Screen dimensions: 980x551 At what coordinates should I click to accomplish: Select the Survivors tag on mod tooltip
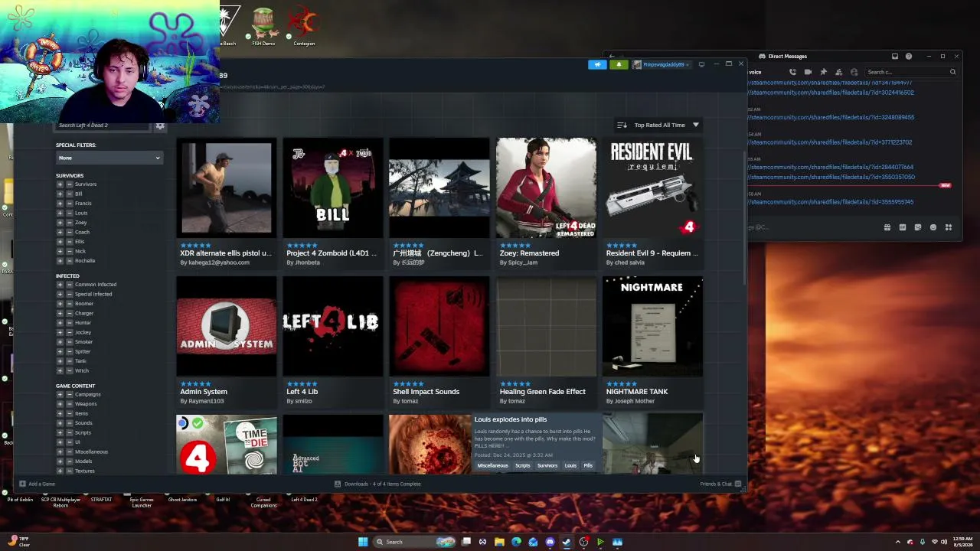click(547, 465)
